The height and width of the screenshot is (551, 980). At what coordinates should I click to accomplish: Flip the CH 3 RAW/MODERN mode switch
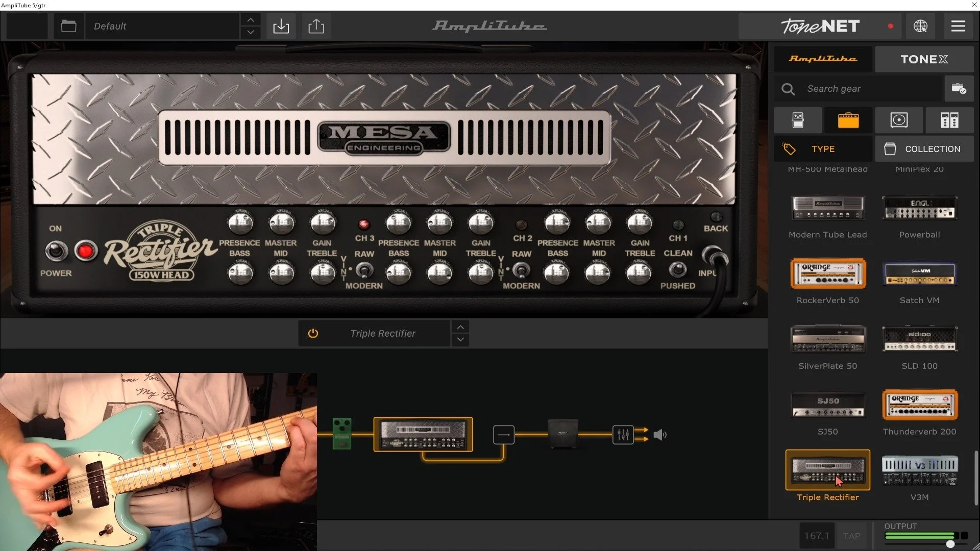[364, 269]
